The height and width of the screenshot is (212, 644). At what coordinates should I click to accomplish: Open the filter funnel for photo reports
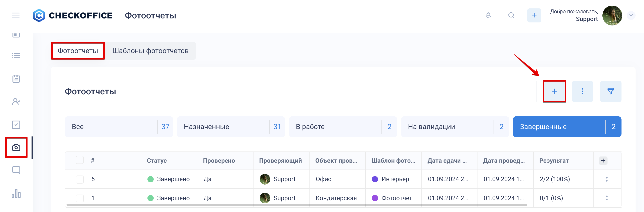(610, 91)
